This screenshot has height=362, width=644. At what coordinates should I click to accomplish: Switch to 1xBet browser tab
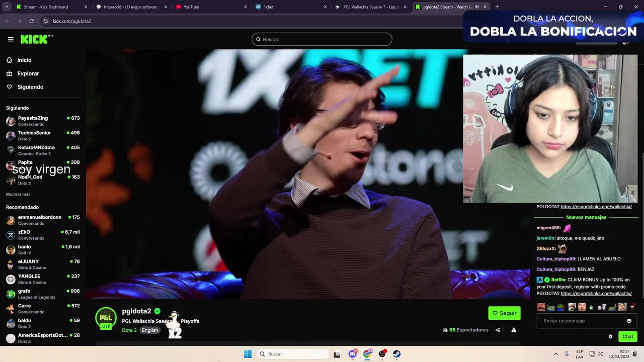(x=291, y=7)
